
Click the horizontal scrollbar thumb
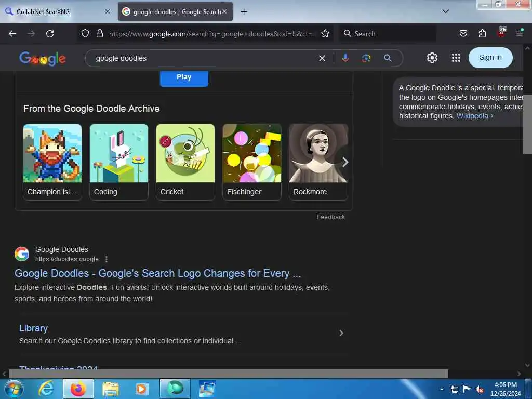point(229,374)
